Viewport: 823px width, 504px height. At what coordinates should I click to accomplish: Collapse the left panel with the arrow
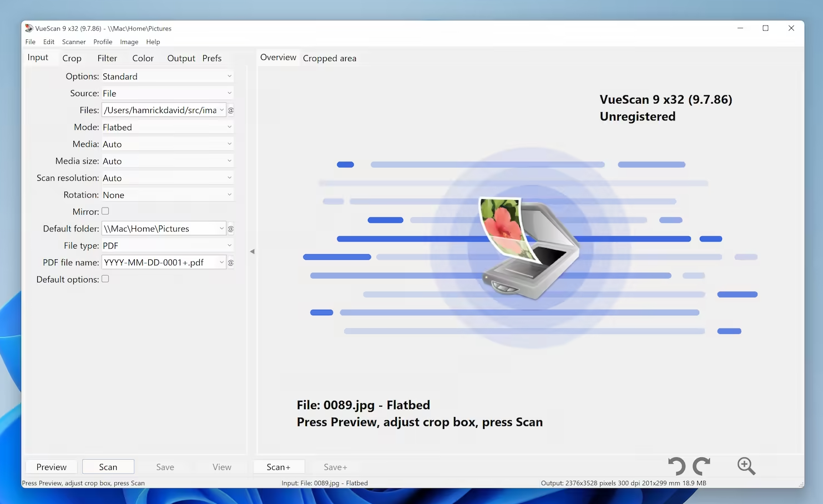point(252,251)
